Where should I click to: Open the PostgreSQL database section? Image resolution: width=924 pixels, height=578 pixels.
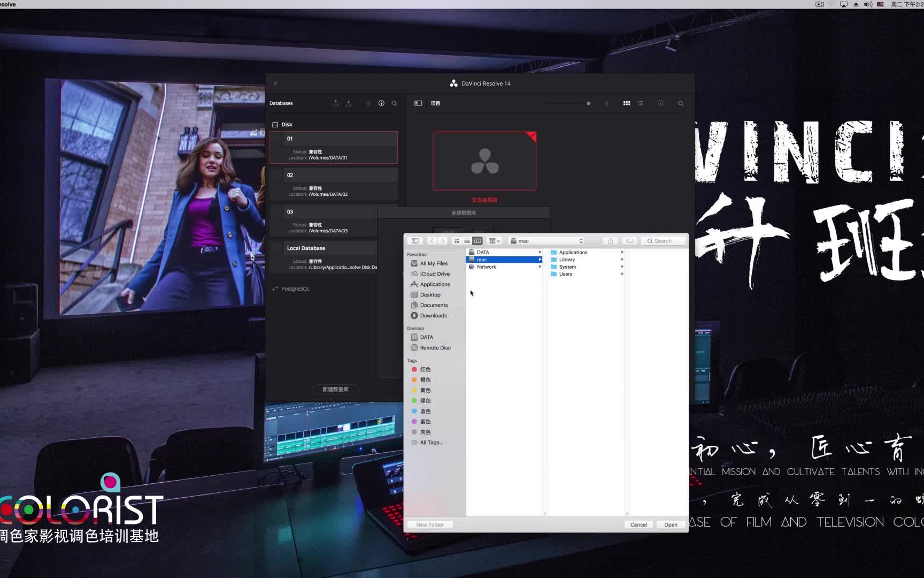pos(290,288)
